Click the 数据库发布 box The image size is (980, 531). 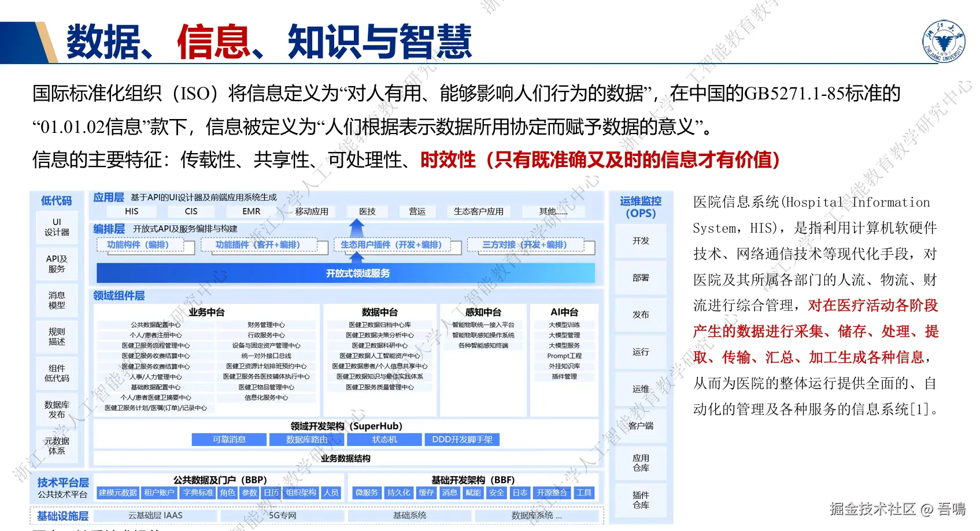(57, 409)
